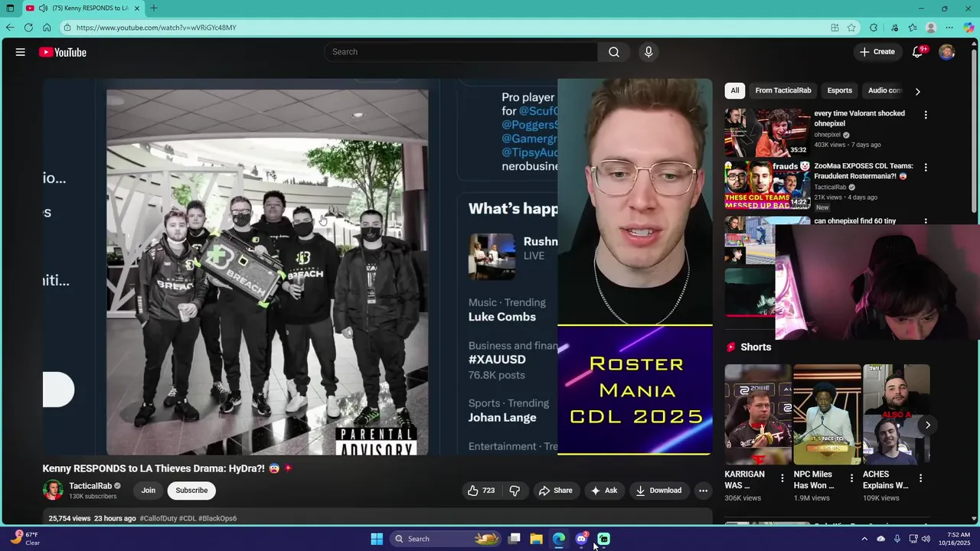Add page to favorites star icon
Image resolution: width=980 pixels, height=551 pixels.
(851, 28)
